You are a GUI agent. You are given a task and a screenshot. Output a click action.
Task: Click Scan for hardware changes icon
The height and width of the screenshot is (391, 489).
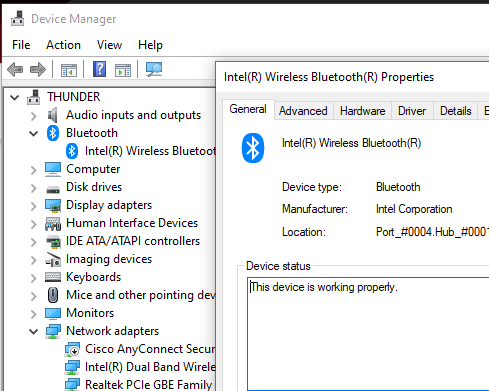click(x=154, y=69)
